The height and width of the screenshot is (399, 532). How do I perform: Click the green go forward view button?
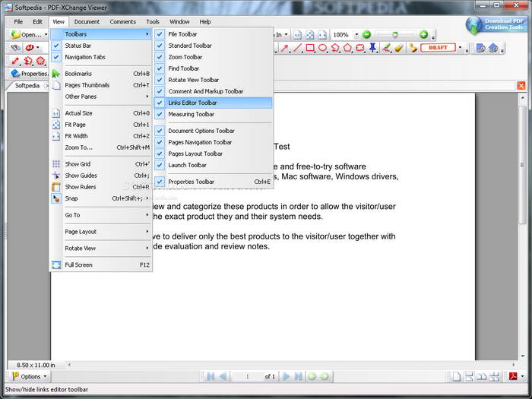[x=325, y=376]
